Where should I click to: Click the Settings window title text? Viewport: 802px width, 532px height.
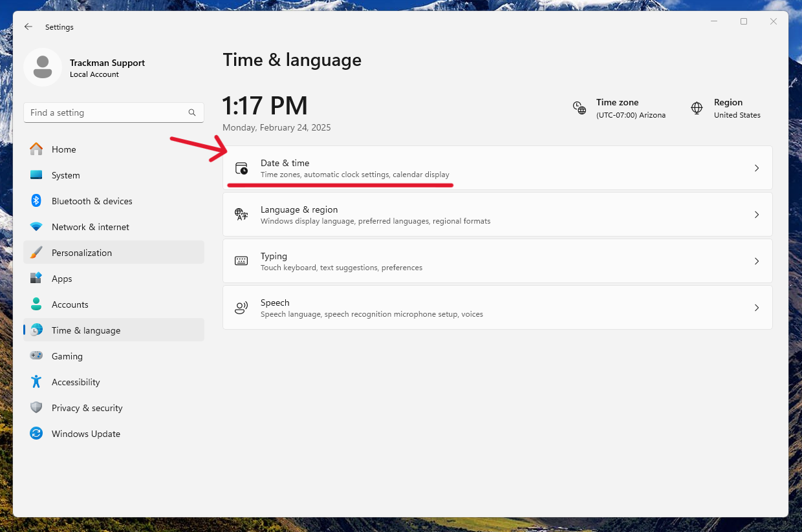(x=60, y=27)
